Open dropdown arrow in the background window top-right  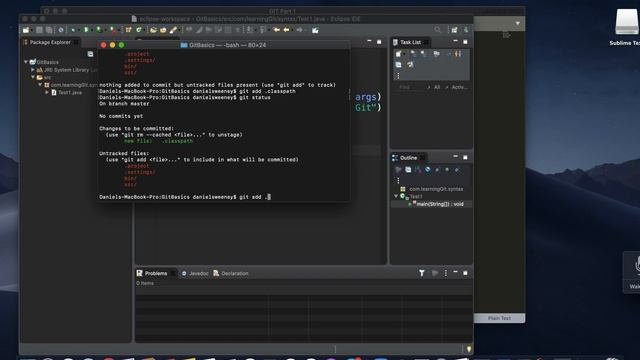[518, 23]
